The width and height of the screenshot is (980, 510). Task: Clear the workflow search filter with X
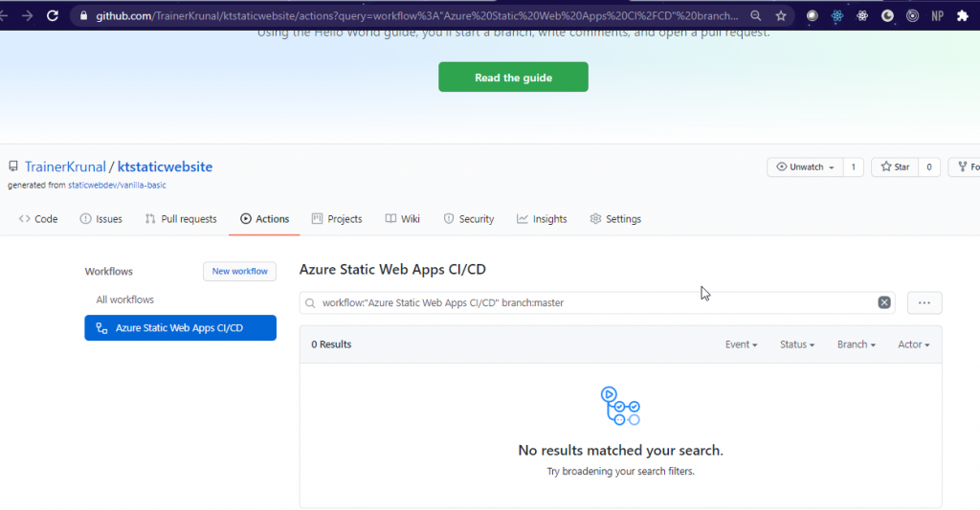click(x=883, y=302)
